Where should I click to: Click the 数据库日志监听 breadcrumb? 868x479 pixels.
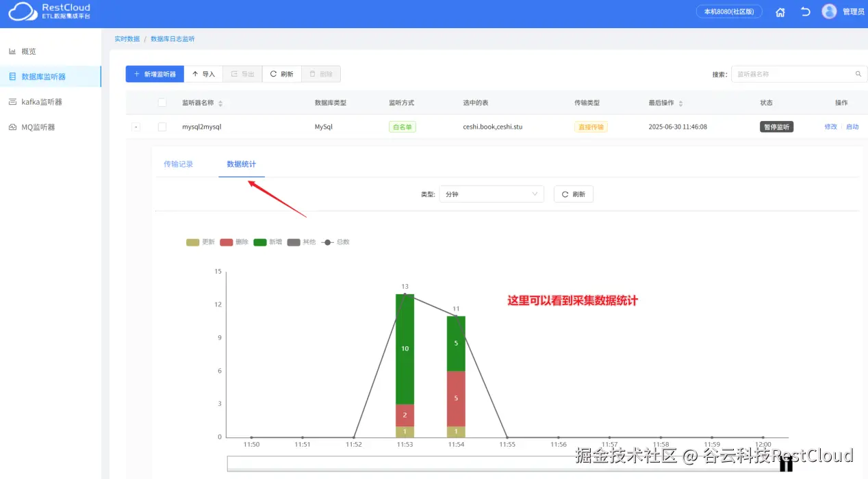pyautogui.click(x=173, y=39)
